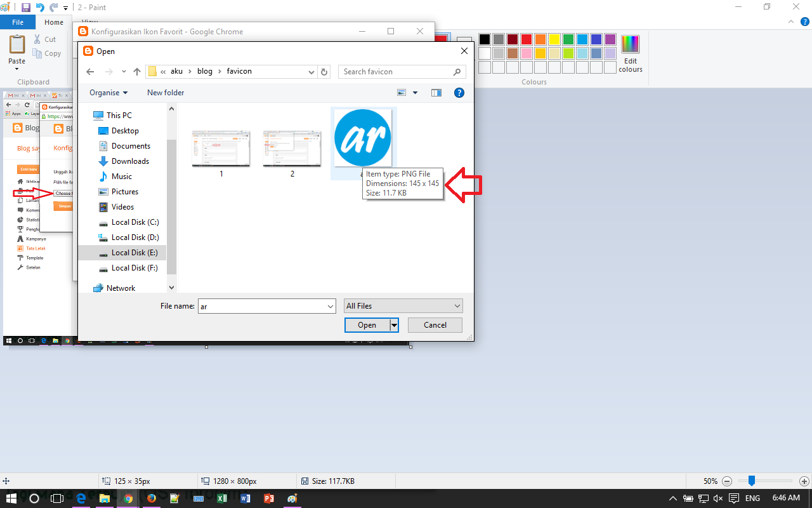812x508 pixels.
Task: Expand the address bar history chevron
Action: pyautogui.click(x=311, y=72)
